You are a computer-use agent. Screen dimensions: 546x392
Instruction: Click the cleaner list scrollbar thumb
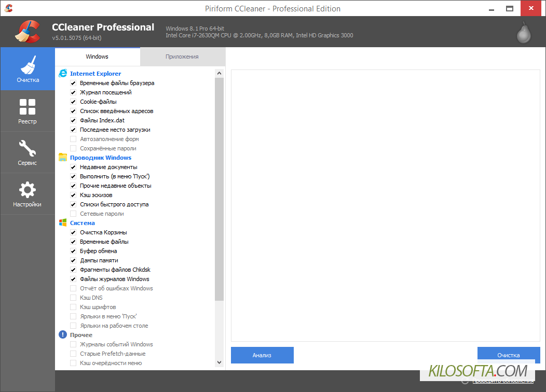coord(219,189)
